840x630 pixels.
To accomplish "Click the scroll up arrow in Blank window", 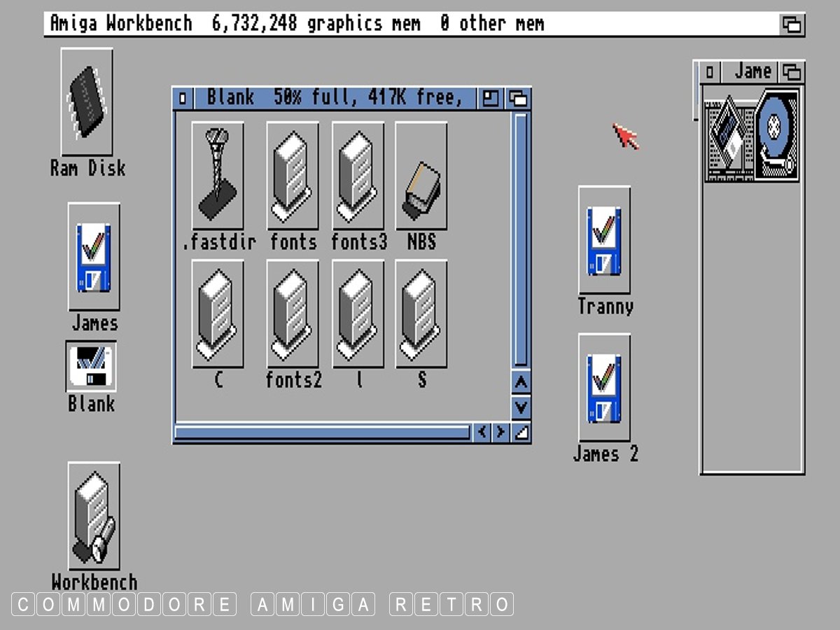I will pos(521,382).
